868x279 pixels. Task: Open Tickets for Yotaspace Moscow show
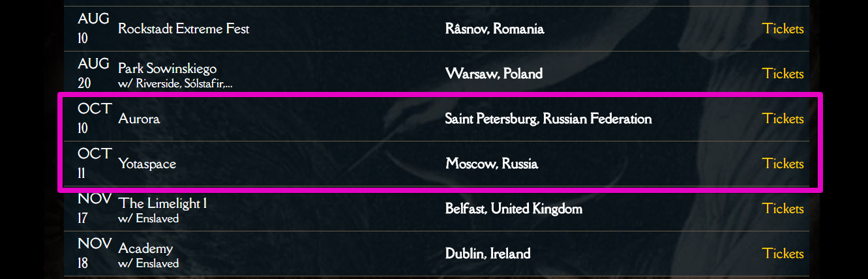[x=783, y=164]
